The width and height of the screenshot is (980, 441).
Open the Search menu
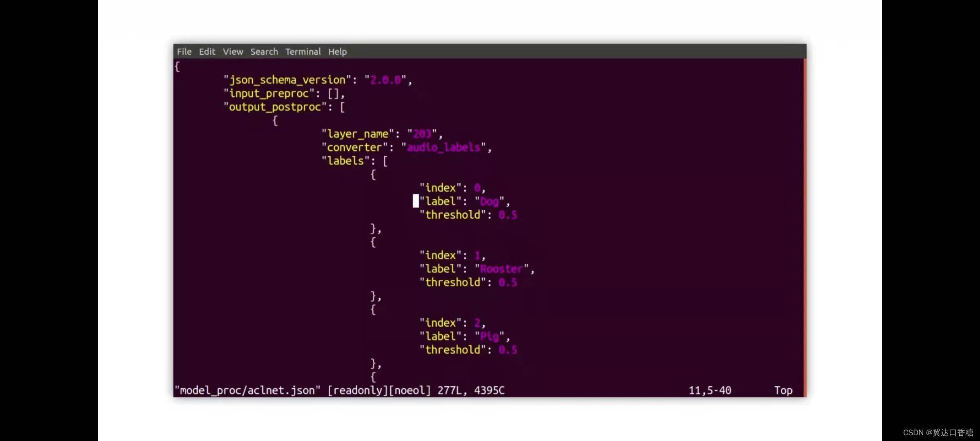264,52
